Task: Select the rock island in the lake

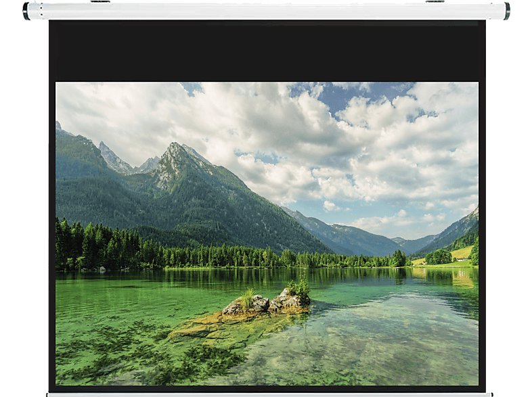Action: (x=267, y=304)
